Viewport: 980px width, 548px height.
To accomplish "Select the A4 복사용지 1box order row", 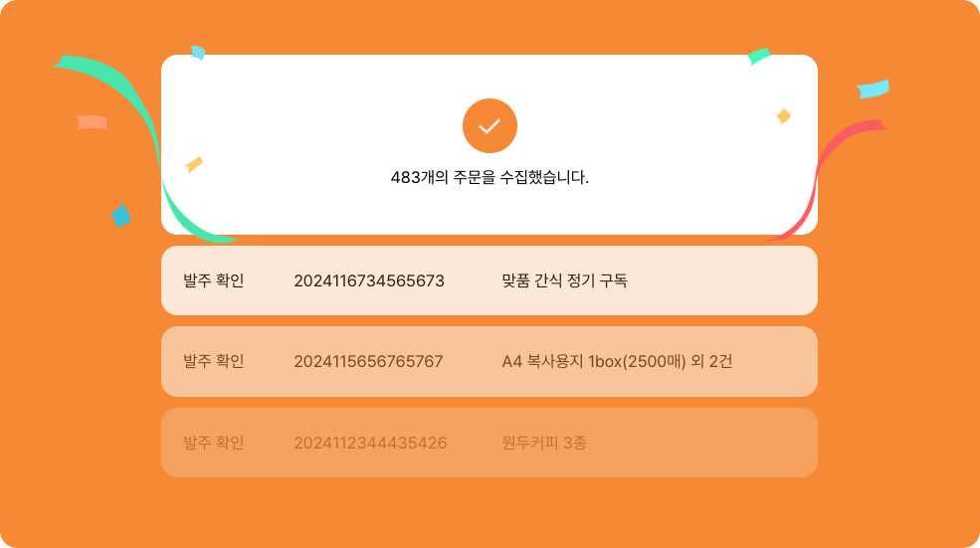I will pos(490,361).
